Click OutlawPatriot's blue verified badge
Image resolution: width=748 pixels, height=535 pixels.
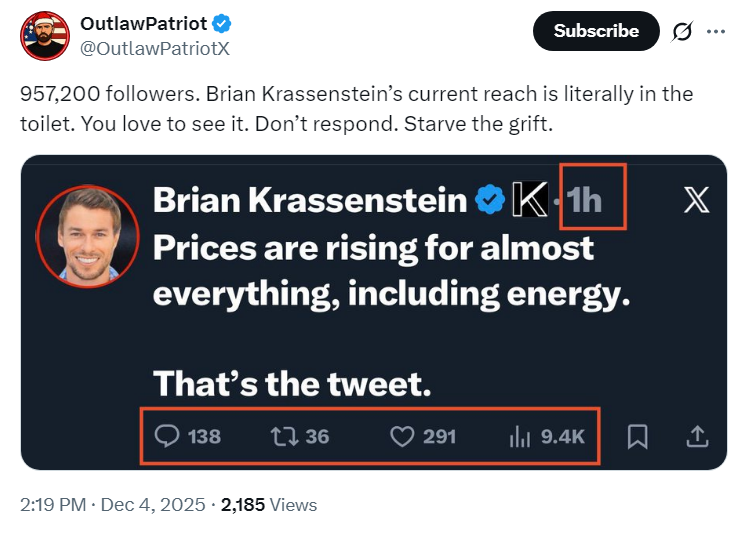point(225,22)
